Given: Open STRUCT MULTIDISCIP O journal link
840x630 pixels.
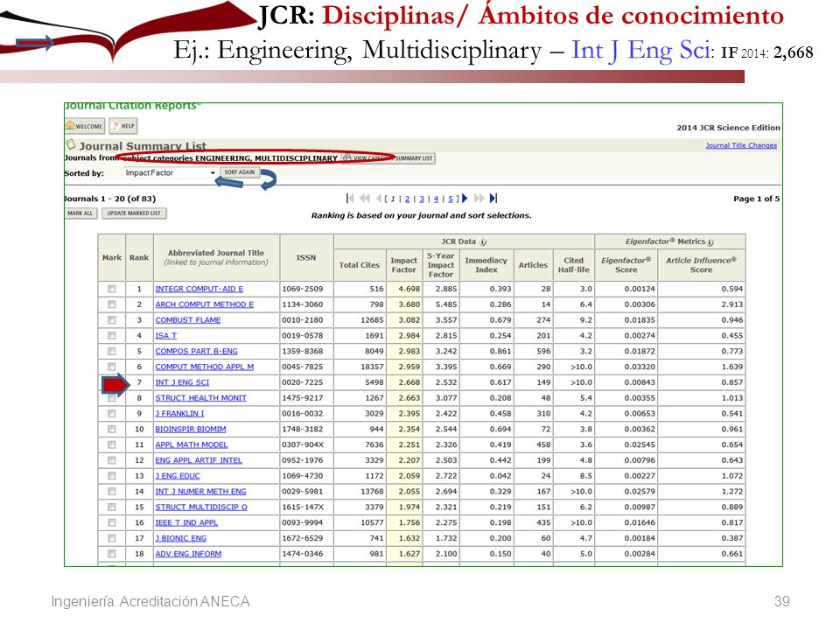Looking at the screenshot, I should pos(201,507).
